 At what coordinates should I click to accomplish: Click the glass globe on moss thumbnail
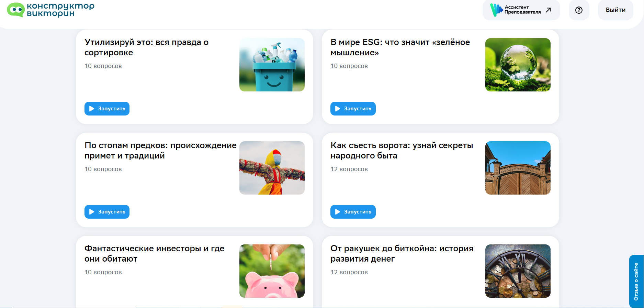click(518, 65)
